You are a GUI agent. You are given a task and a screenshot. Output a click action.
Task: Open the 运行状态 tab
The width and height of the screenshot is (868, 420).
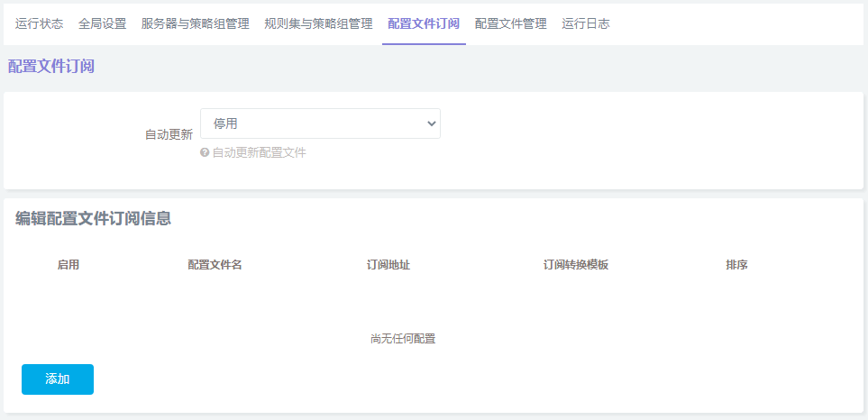(x=40, y=24)
